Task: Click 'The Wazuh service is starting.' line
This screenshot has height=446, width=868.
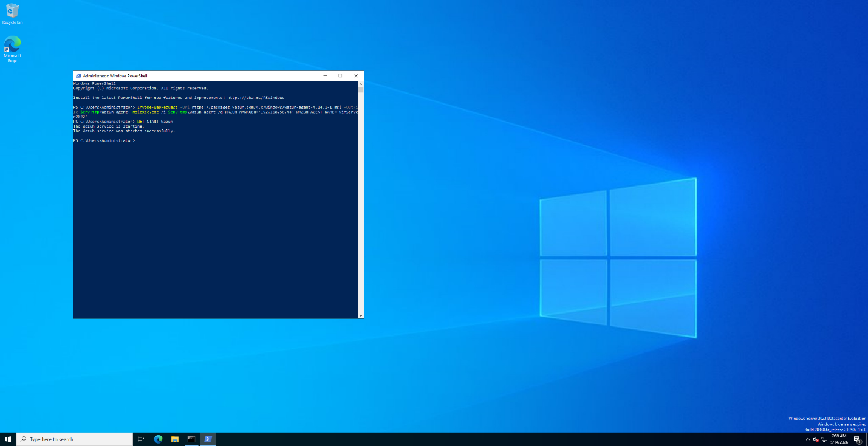Action: coord(108,126)
